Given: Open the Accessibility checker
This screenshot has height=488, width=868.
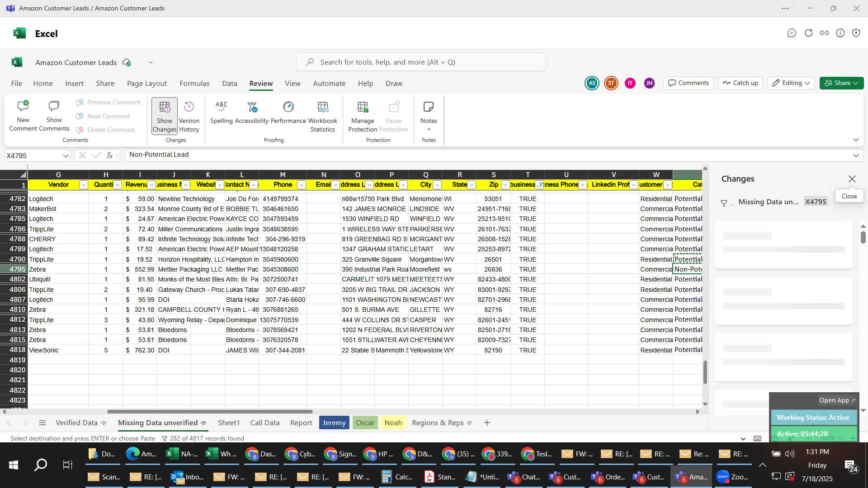Looking at the screenshot, I should (x=252, y=112).
